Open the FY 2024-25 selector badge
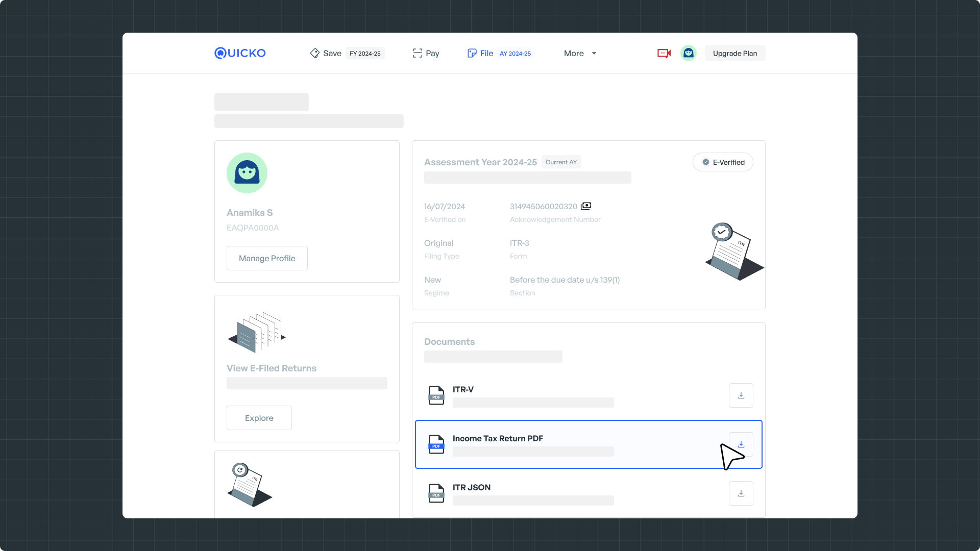Viewport: 980px width, 551px height. (x=365, y=54)
